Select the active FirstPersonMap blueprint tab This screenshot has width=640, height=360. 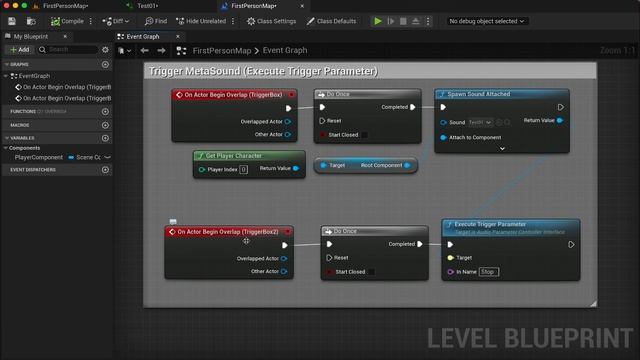point(254,6)
